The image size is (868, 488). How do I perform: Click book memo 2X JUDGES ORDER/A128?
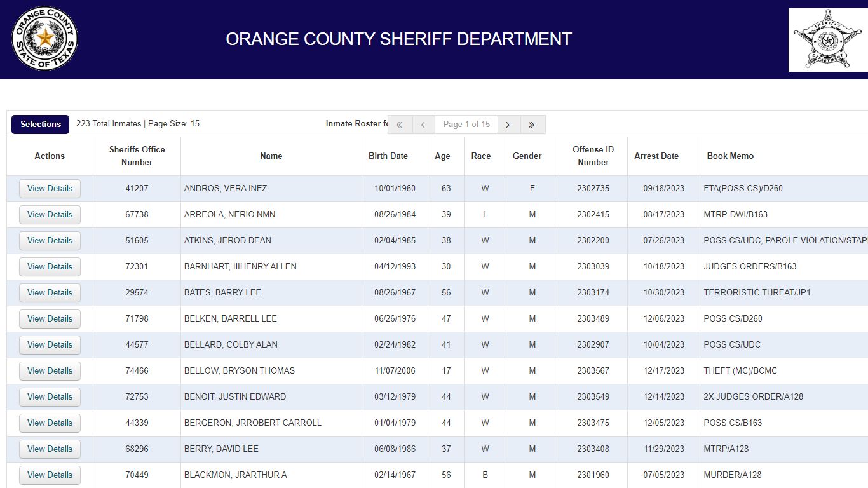pos(753,397)
